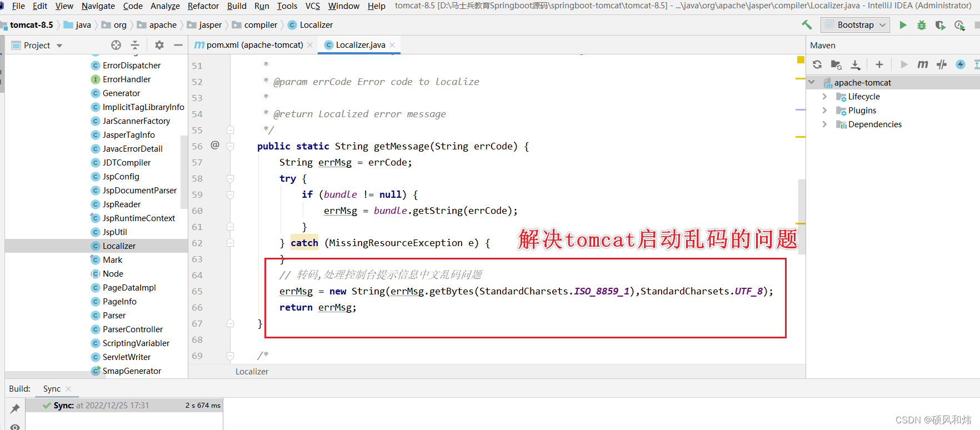Toggle Maven skip tests mode

point(961,64)
